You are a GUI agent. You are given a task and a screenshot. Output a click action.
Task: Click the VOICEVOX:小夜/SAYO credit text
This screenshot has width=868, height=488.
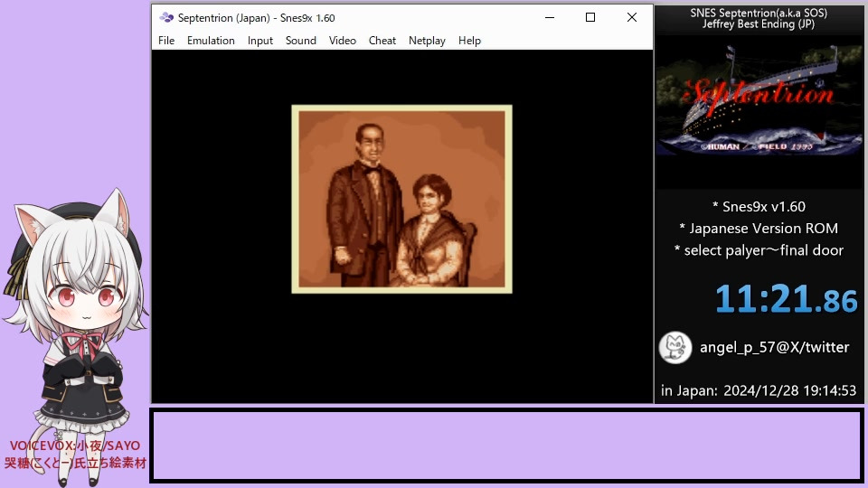click(x=75, y=446)
